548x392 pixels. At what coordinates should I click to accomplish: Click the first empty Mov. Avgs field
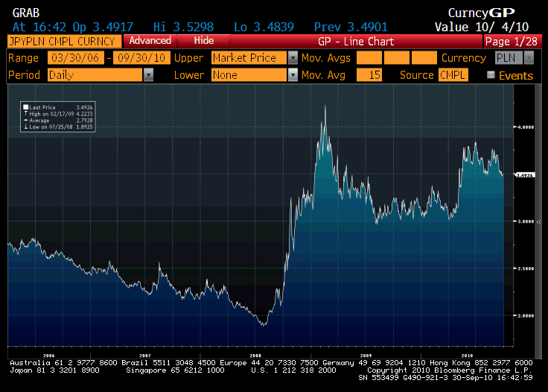click(x=369, y=58)
